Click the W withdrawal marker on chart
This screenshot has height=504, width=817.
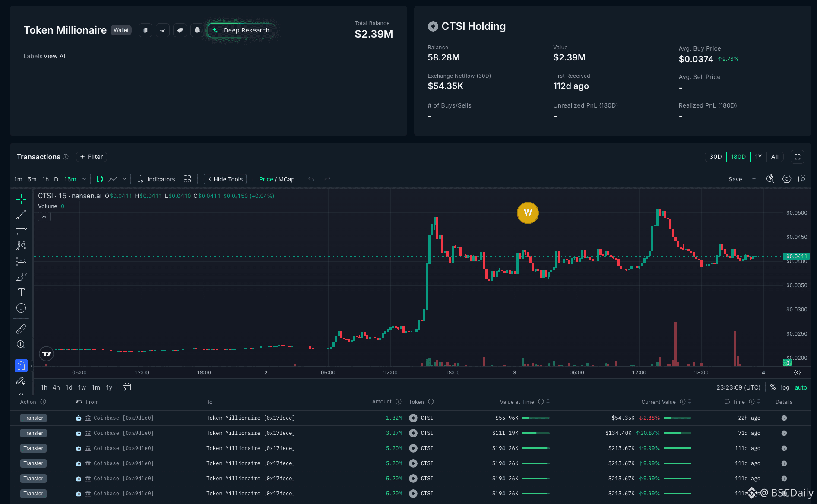pos(528,213)
